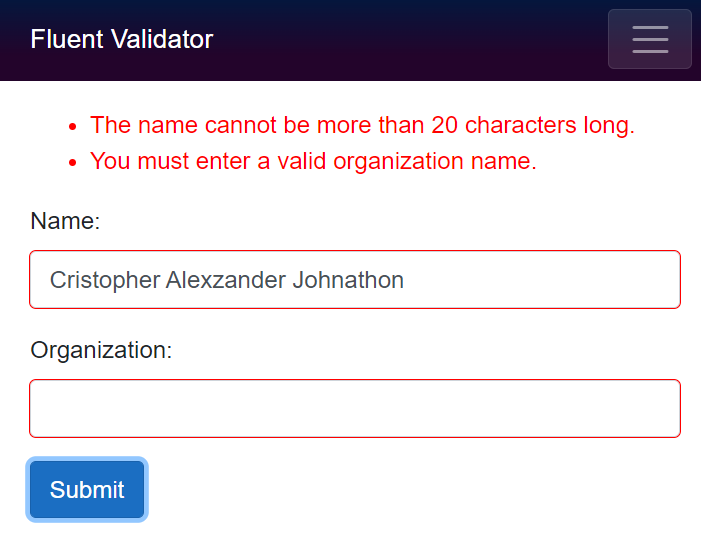
Task: Focus the Name input field
Action: pyautogui.click(x=355, y=280)
